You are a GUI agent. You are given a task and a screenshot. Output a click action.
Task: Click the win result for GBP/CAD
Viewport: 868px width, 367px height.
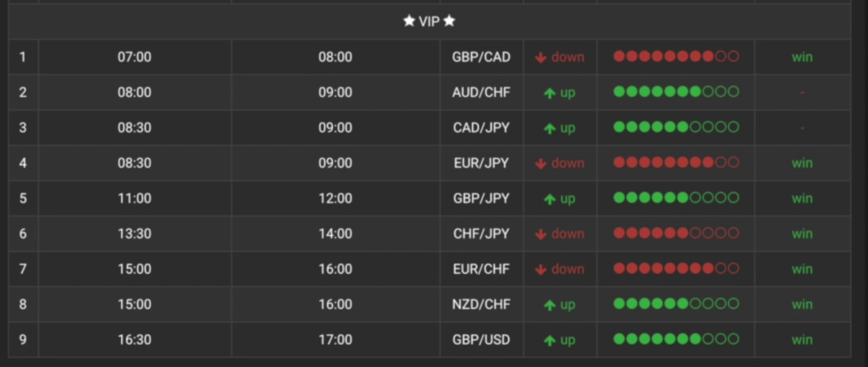pyautogui.click(x=802, y=57)
